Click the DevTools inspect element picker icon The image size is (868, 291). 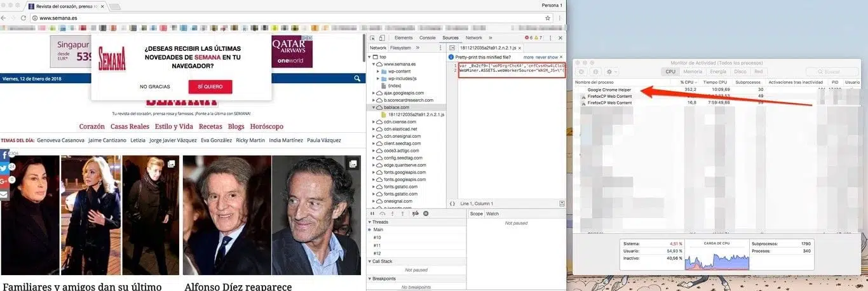point(372,38)
